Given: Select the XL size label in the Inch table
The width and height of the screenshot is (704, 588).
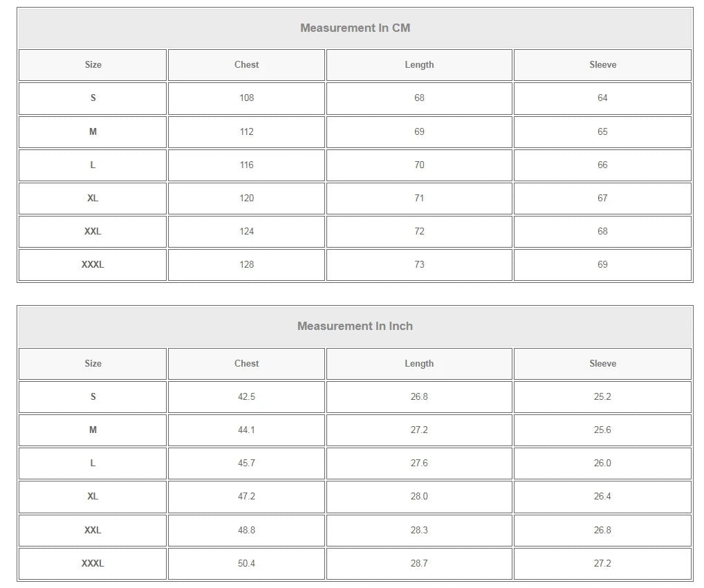Looking at the screenshot, I should (x=93, y=497).
